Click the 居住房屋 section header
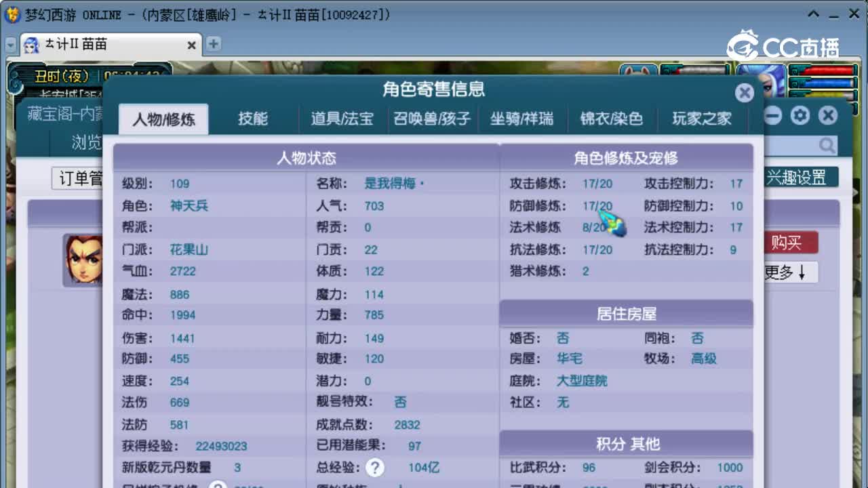Screen dimensions: 868x488 point(626,314)
